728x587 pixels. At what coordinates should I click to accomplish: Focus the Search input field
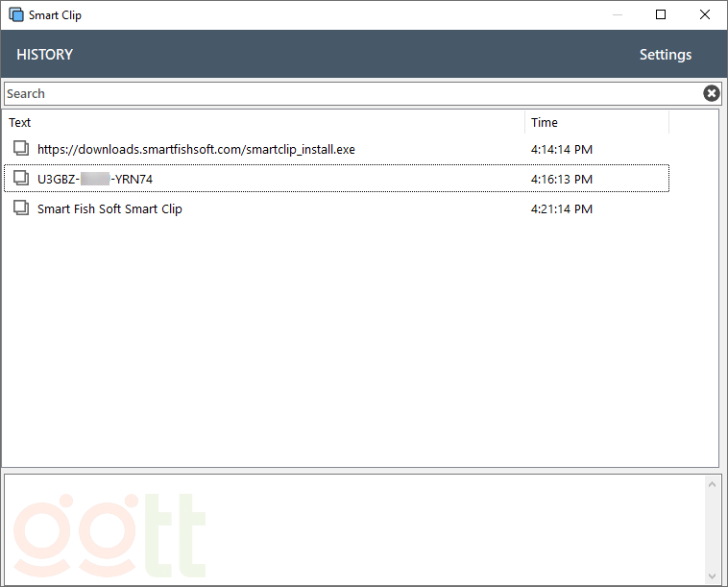pos(351,93)
